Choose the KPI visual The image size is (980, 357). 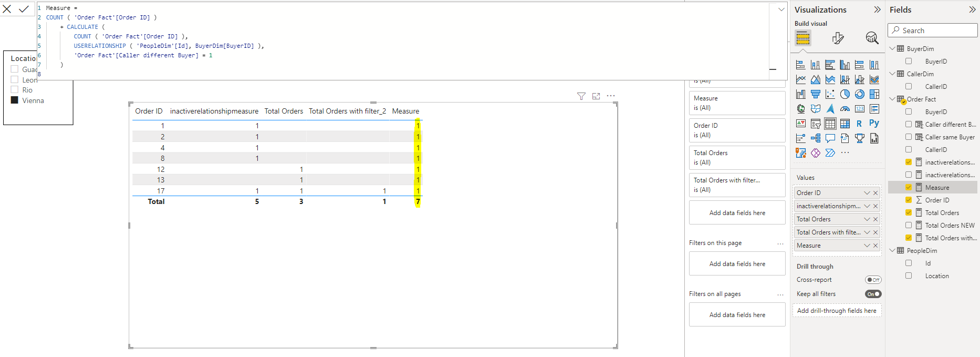pyautogui.click(x=801, y=124)
